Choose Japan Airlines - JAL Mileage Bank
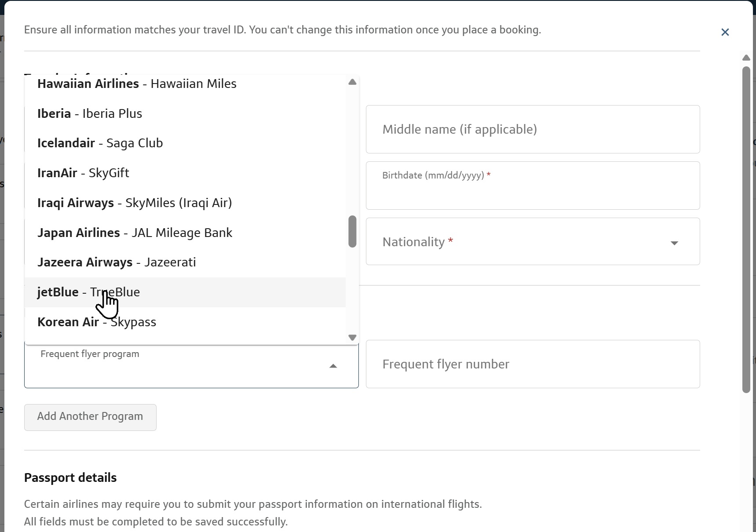Viewport: 756px width, 532px height. (x=185, y=233)
